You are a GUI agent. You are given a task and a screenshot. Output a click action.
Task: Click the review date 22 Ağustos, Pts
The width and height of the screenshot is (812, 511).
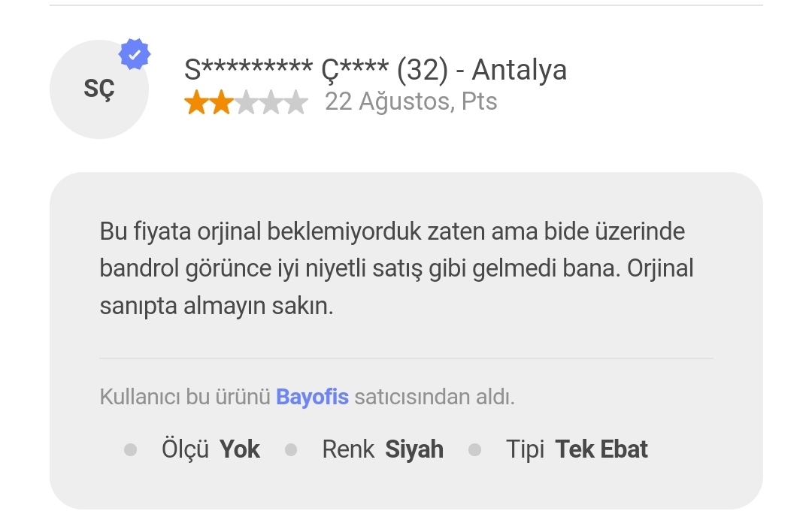click(x=411, y=101)
